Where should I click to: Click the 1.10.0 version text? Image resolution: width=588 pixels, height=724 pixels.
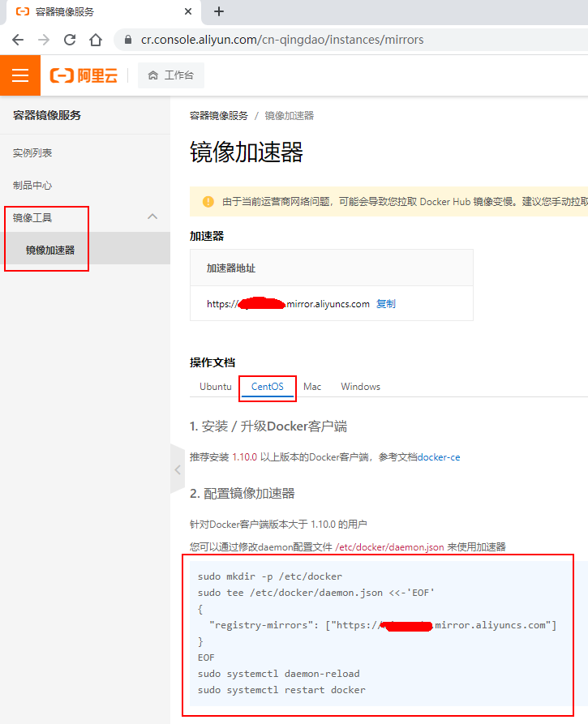coord(244,457)
